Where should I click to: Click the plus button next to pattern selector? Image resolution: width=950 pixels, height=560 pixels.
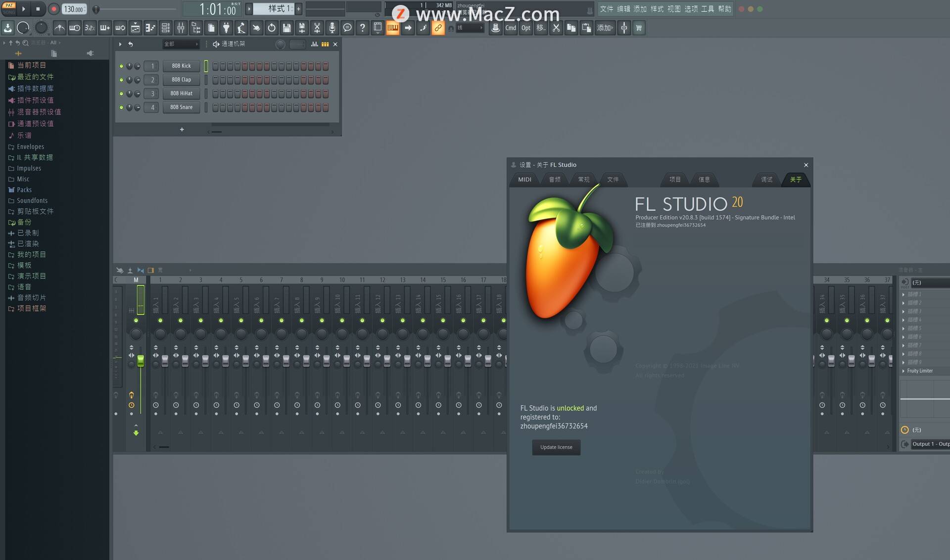pyautogui.click(x=298, y=9)
